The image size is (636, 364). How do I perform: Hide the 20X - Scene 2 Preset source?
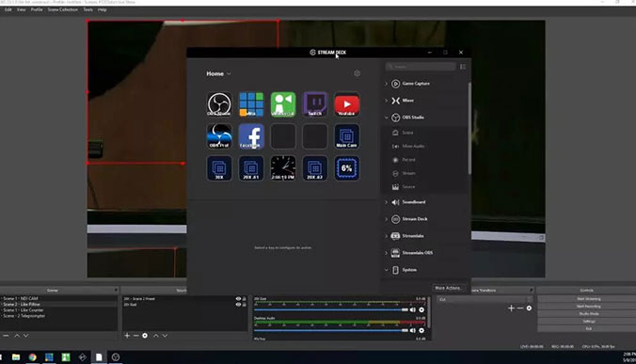tap(239, 299)
